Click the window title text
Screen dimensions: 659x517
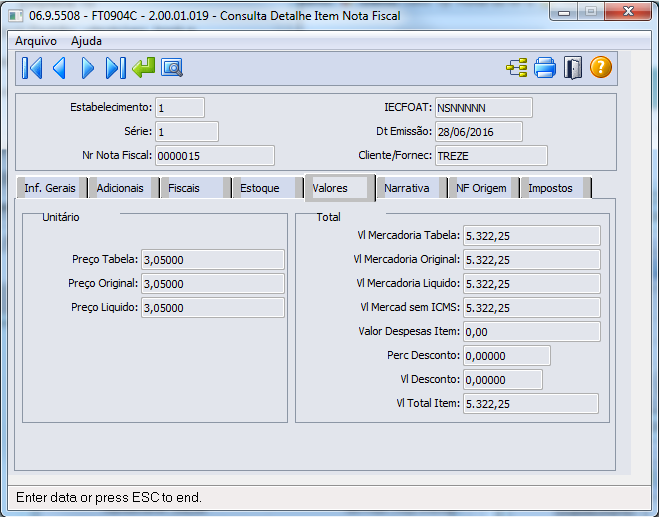click(x=214, y=16)
